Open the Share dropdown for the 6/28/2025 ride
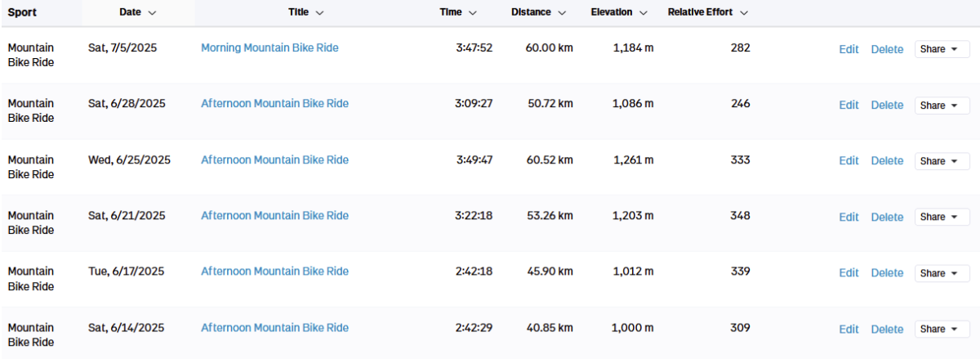 coord(942,105)
